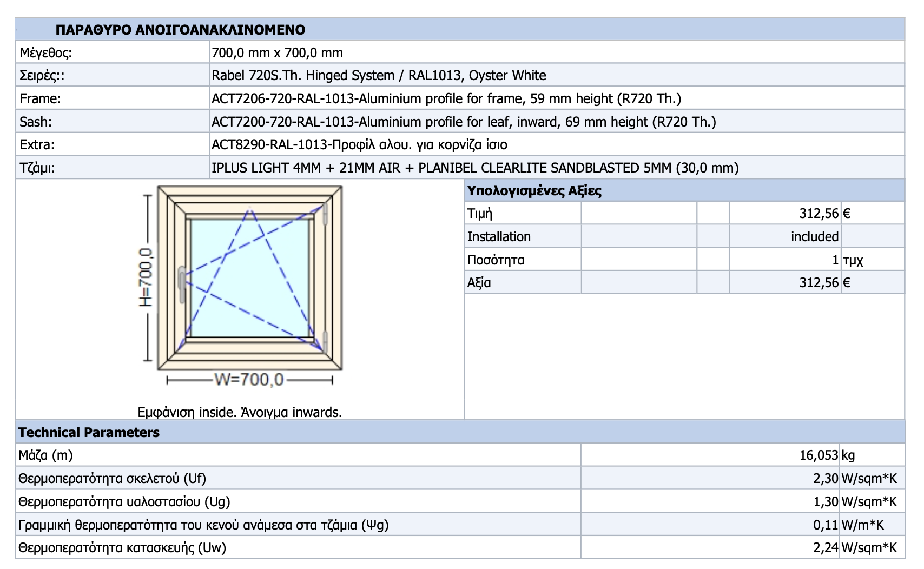Screen dimensions: 924x569
Task: Click the Σειρές label
Action: [x=42, y=76]
